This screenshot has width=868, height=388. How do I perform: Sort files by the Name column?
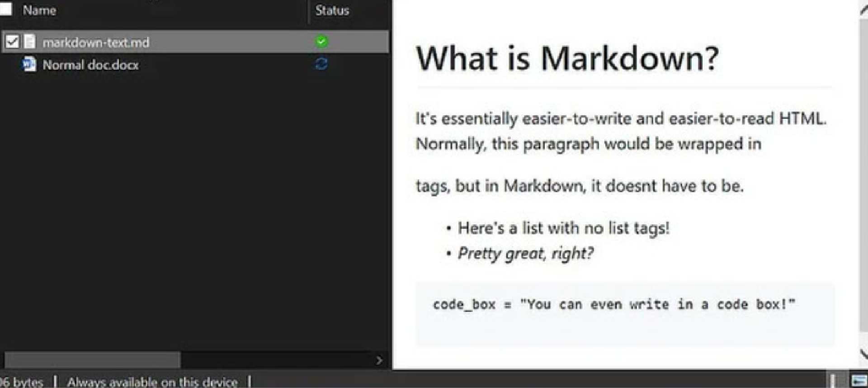40,10
